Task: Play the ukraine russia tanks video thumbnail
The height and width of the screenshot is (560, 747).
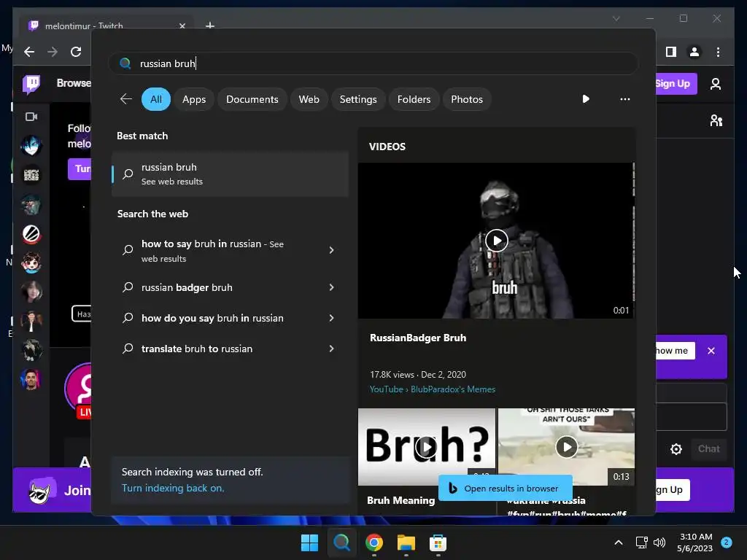Action: (x=566, y=447)
